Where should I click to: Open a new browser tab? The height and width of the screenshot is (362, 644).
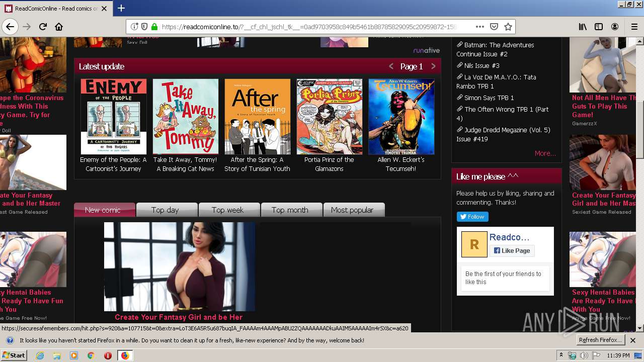[x=121, y=8]
